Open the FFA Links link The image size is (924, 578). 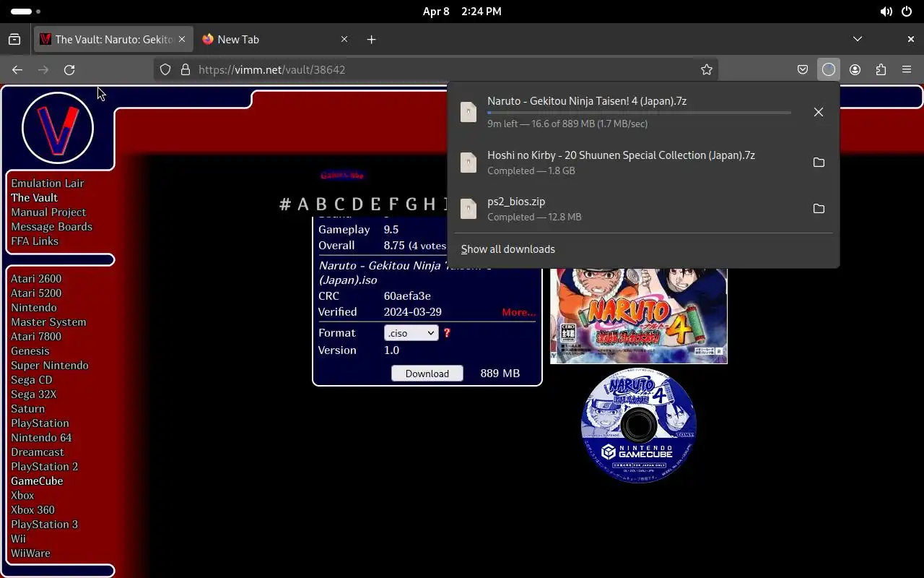click(35, 241)
